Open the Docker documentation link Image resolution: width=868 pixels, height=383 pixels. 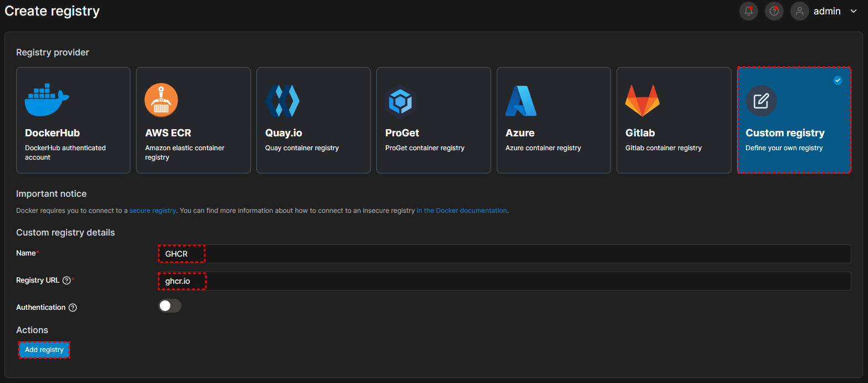coord(462,211)
